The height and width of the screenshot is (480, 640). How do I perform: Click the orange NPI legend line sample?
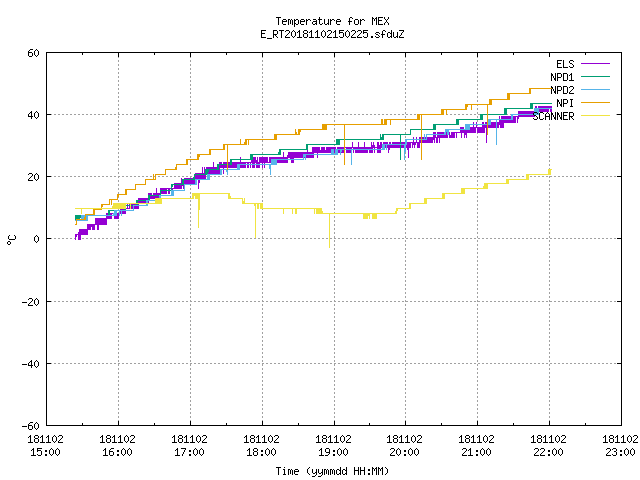595,102
